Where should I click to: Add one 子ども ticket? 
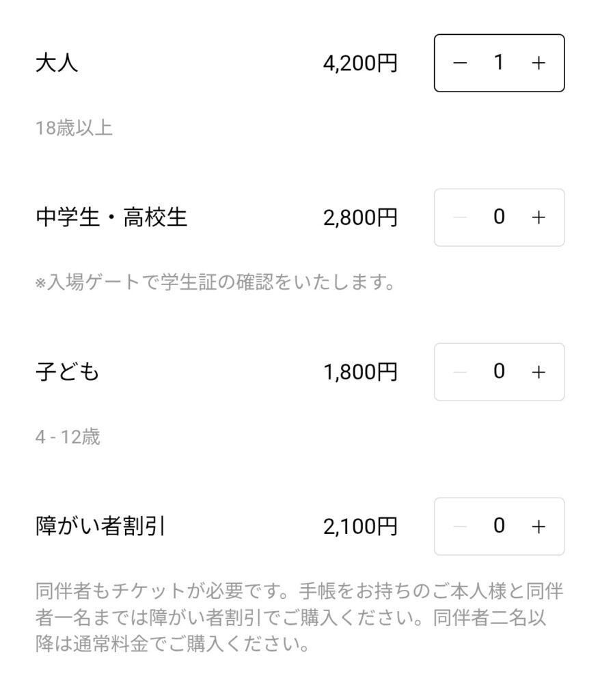538,372
